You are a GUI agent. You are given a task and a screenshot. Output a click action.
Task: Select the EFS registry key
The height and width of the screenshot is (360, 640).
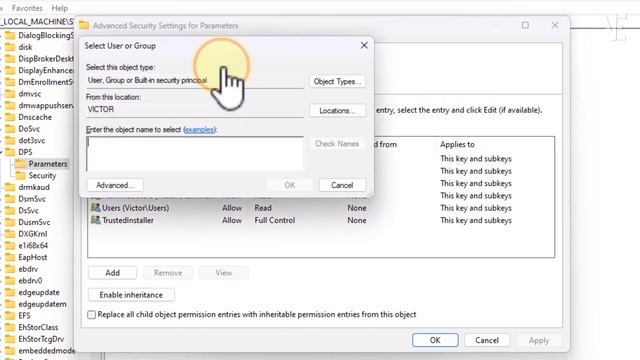pyautogui.click(x=24, y=316)
